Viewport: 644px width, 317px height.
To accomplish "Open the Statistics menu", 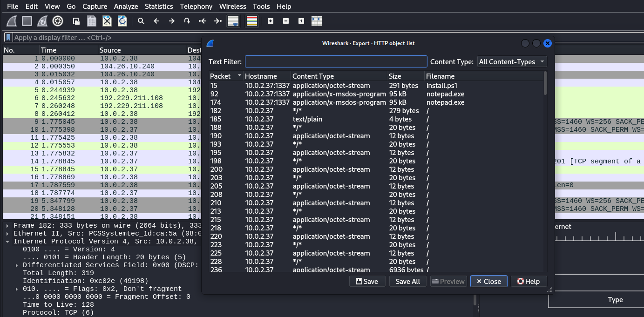I will pos(159,7).
